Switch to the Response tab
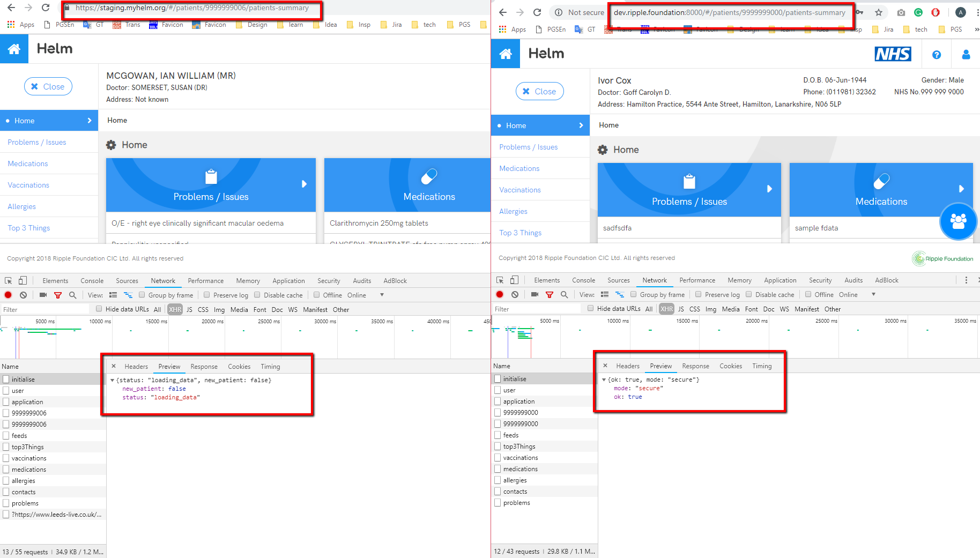Image resolution: width=980 pixels, height=558 pixels. coord(204,366)
